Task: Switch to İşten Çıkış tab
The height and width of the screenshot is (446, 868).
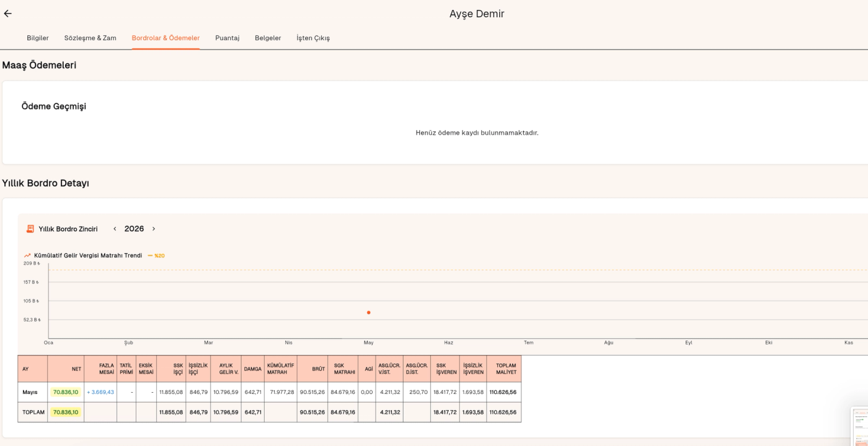Action: coord(313,38)
